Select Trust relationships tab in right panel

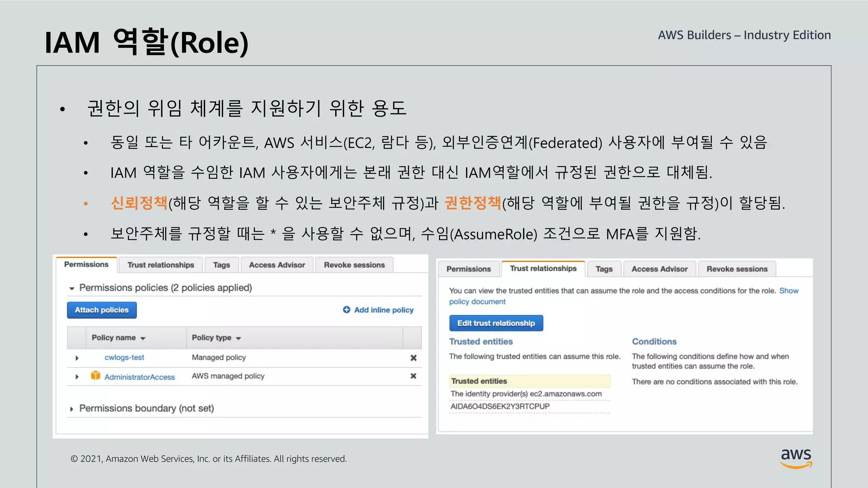543,269
